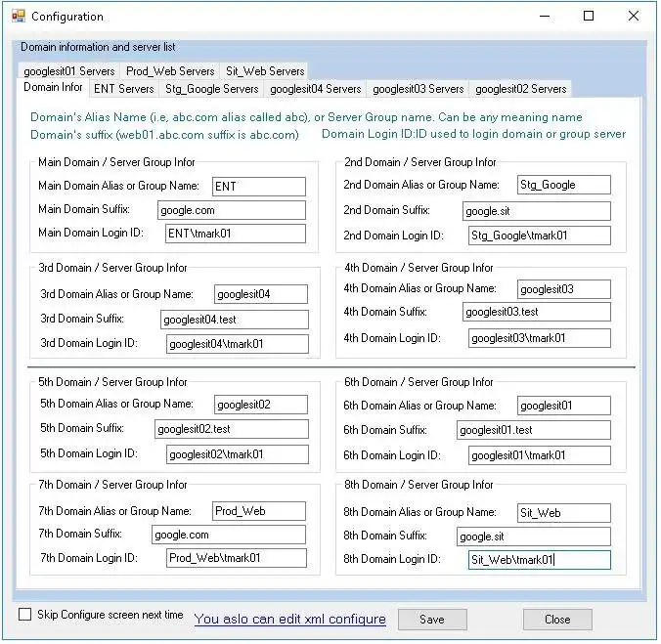Open Stg_Google Servers tab

tap(211, 89)
